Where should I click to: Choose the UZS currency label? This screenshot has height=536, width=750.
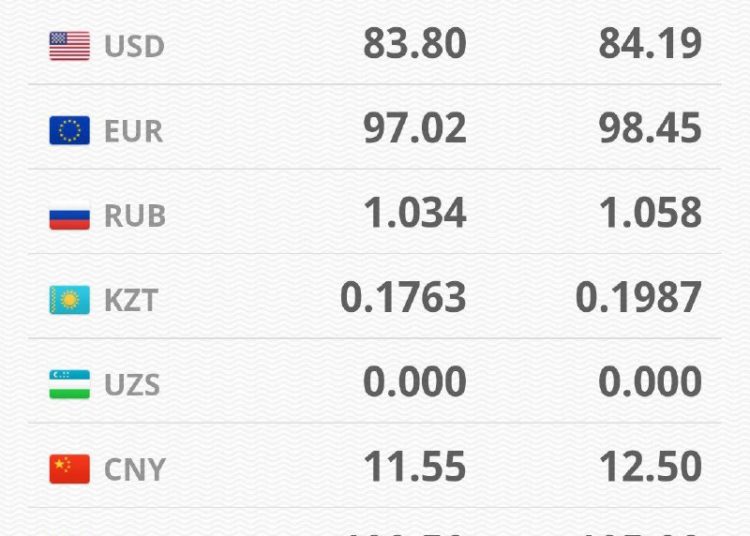tap(132, 384)
